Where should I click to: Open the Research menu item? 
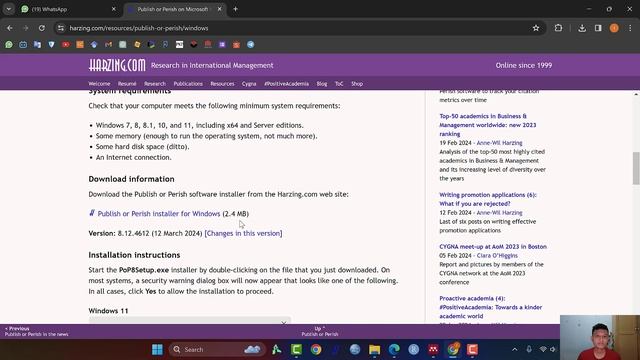pyautogui.click(x=155, y=84)
